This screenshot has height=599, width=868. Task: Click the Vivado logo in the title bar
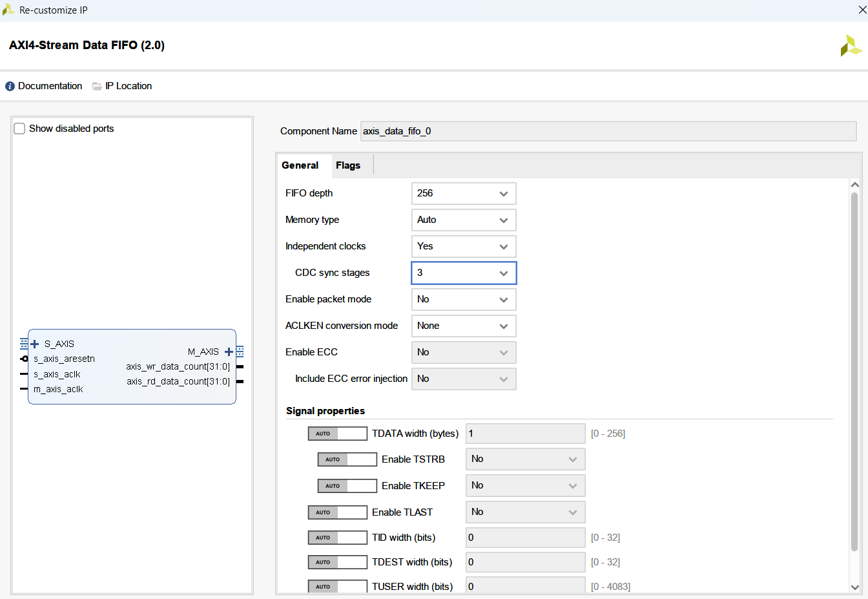[x=8, y=10]
